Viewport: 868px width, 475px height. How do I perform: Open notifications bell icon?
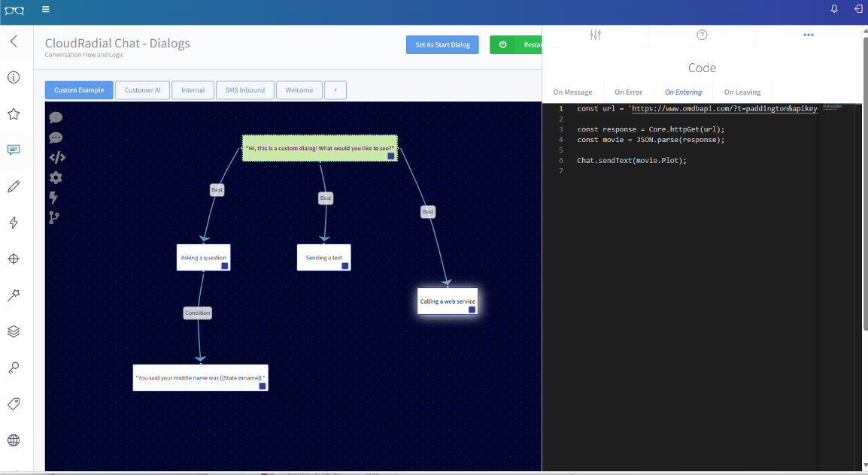834,9
